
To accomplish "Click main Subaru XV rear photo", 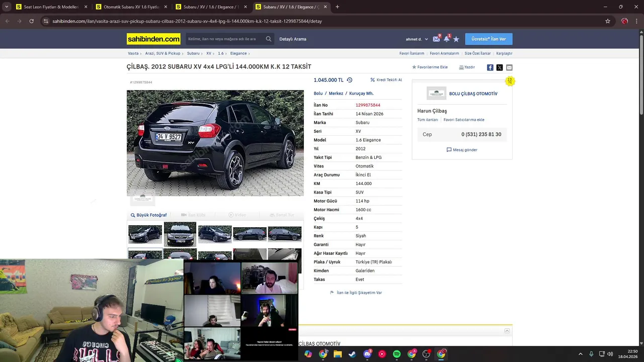I will point(215,143).
